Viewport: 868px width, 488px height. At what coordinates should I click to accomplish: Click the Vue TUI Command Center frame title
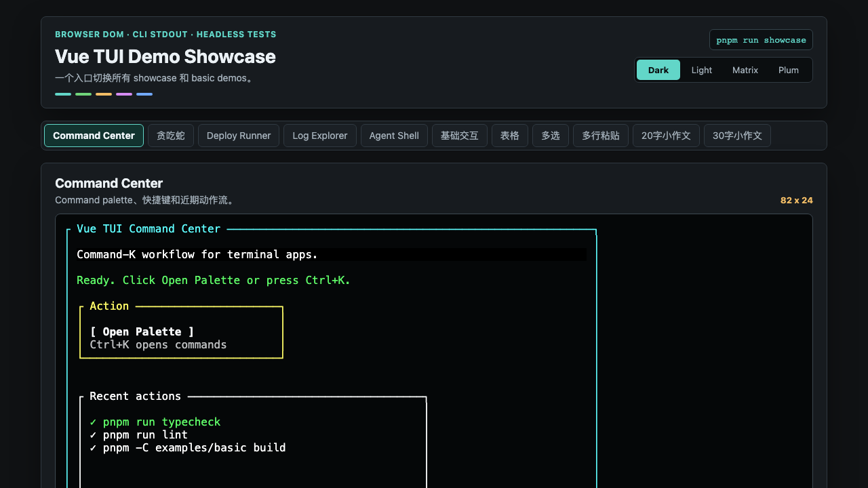click(x=149, y=228)
